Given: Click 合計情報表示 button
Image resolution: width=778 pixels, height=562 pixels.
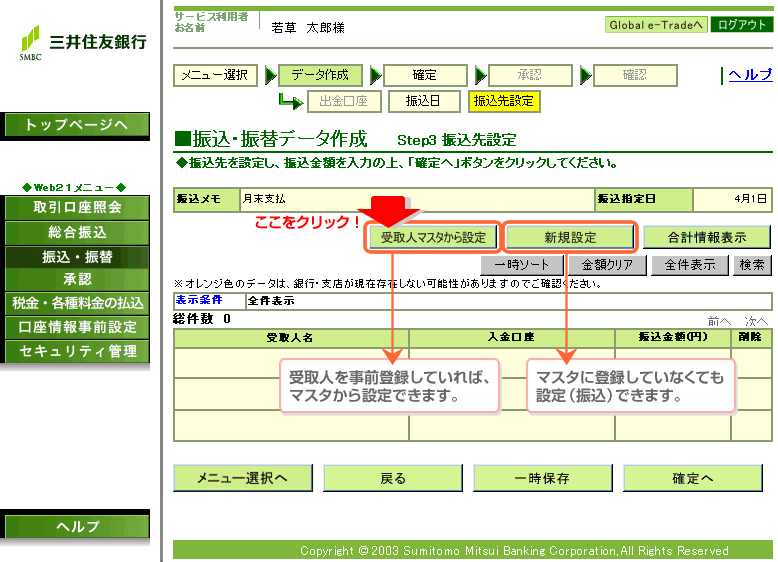Looking at the screenshot, I should coord(707,237).
